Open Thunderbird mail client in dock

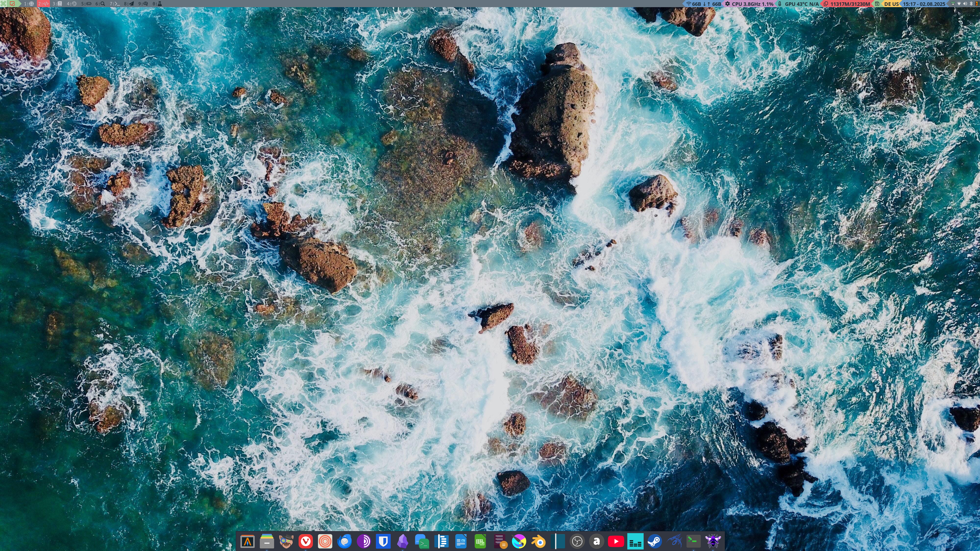(x=344, y=541)
